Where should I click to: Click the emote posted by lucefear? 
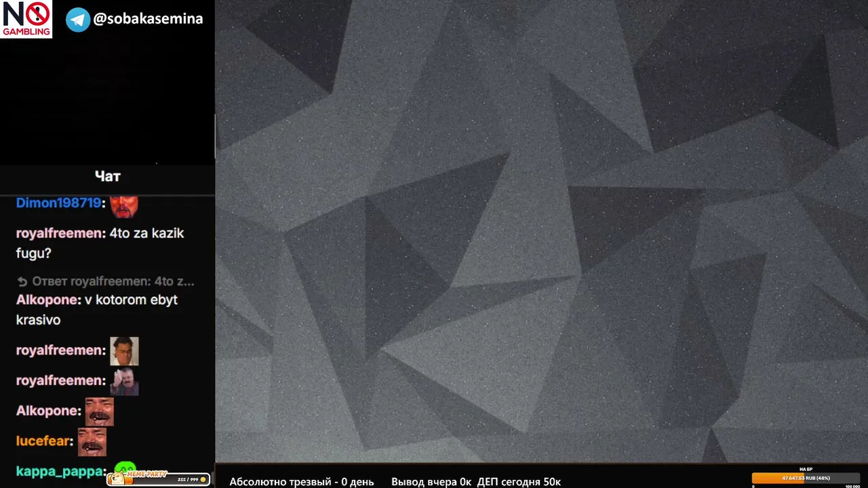tap(92, 442)
